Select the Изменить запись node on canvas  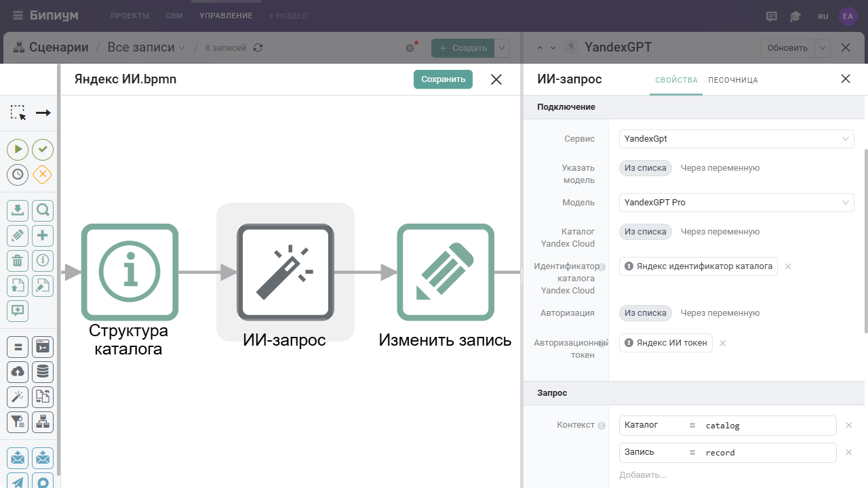tap(446, 272)
